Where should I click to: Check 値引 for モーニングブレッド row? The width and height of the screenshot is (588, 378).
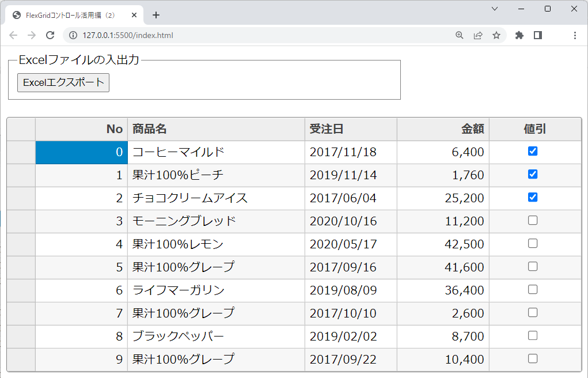click(533, 220)
